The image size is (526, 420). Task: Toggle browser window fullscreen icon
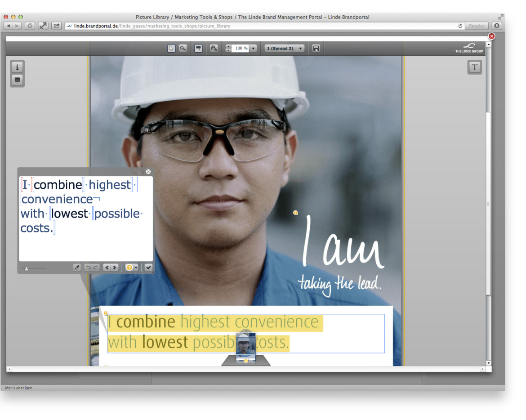pyautogui.click(x=500, y=17)
